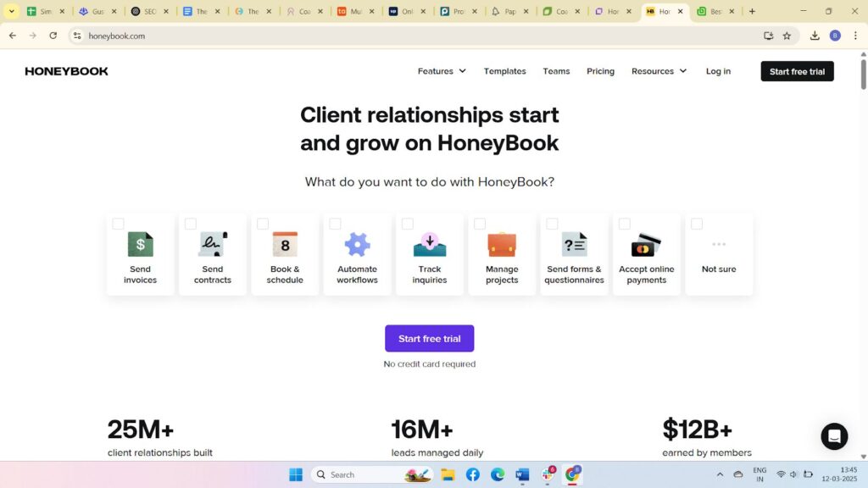Open the chat support bubble
This screenshot has width=868, height=488.
834,436
